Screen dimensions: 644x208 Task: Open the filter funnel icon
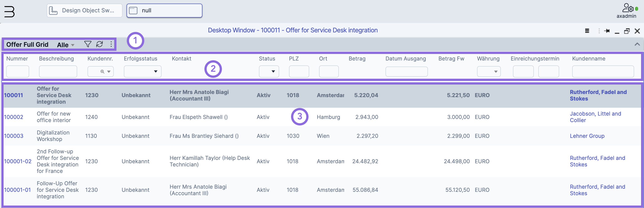tap(88, 44)
